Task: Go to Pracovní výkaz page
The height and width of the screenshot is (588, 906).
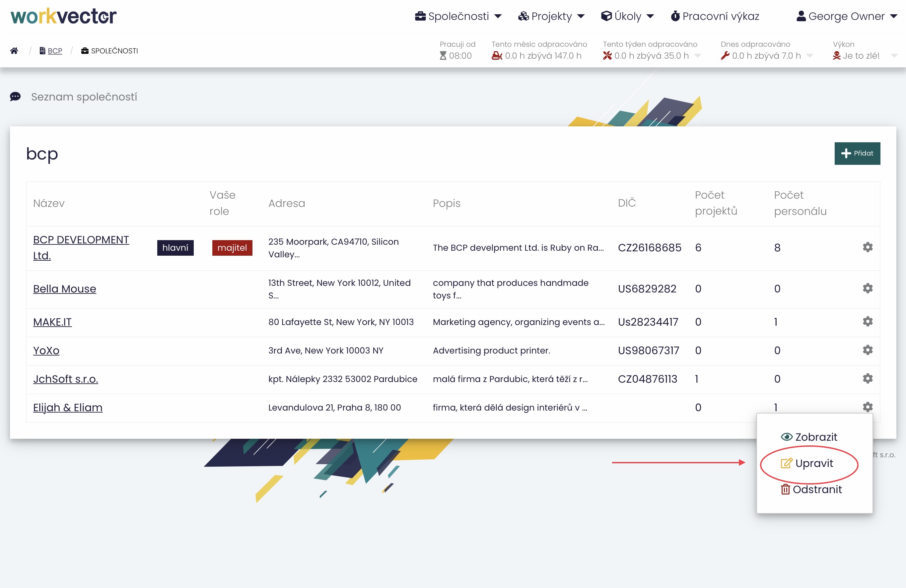Action: [715, 16]
